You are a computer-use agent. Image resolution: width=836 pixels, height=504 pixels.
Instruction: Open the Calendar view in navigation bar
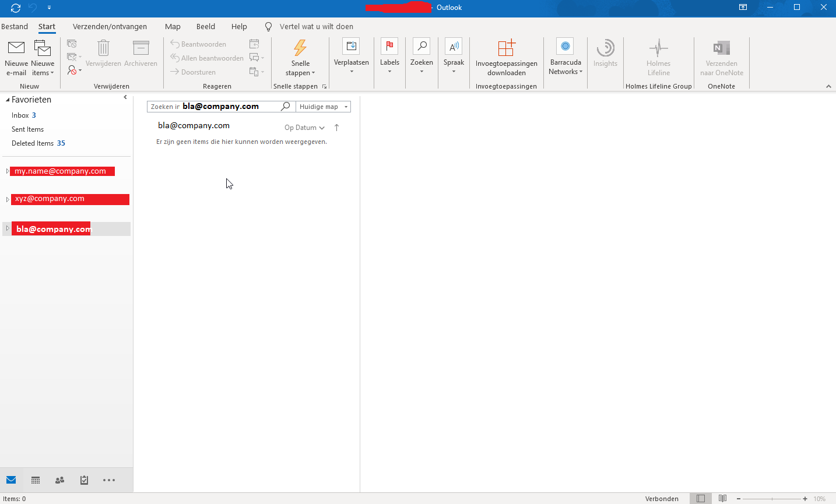tap(36, 480)
